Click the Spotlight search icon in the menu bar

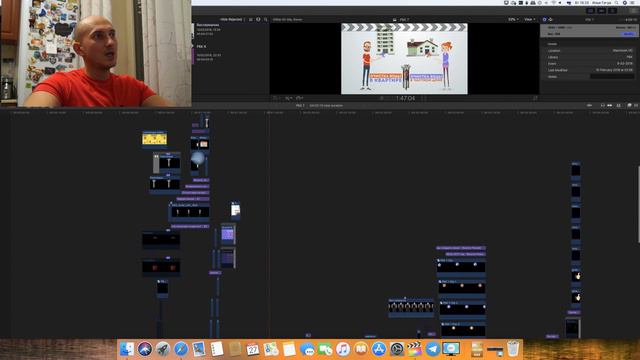[x=616, y=3]
